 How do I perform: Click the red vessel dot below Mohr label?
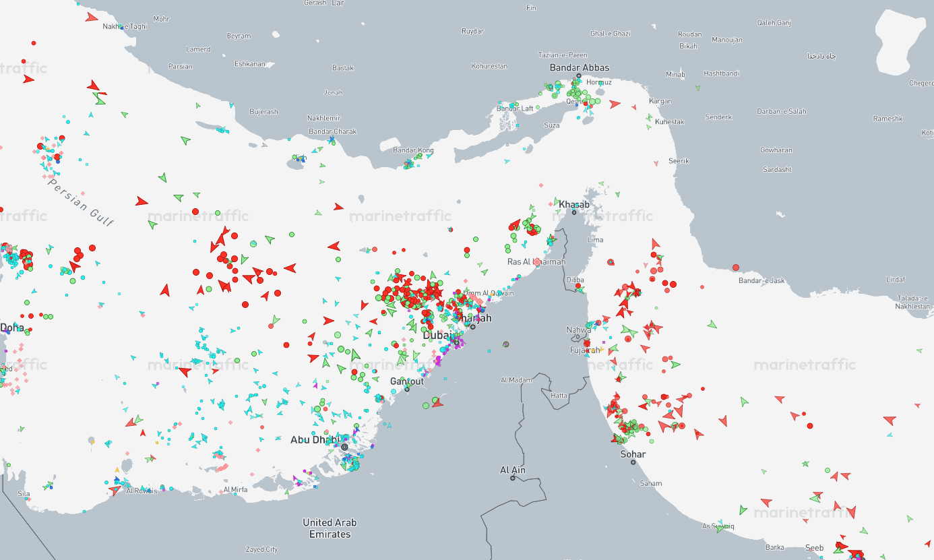coord(33,43)
